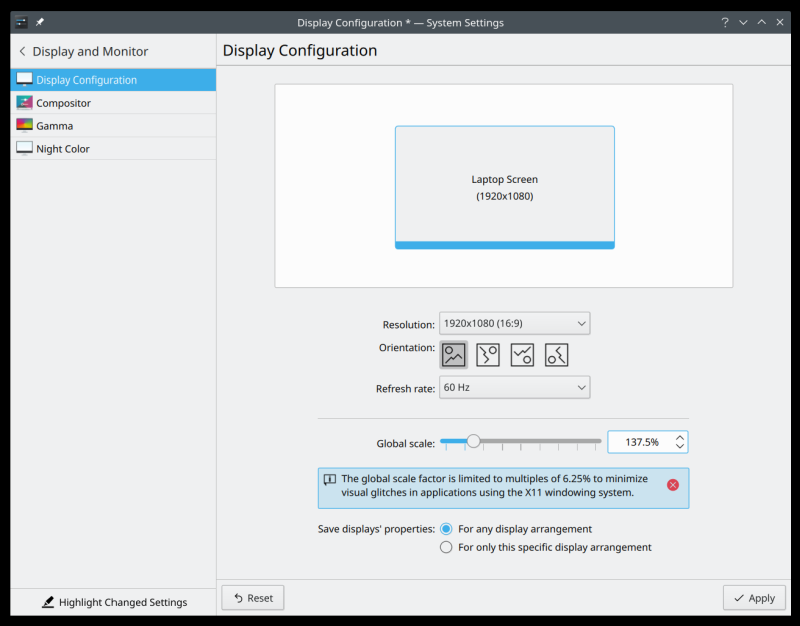Switch to Night Color settings
This screenshot has width=800, height=626.
(x=63, y=149)
